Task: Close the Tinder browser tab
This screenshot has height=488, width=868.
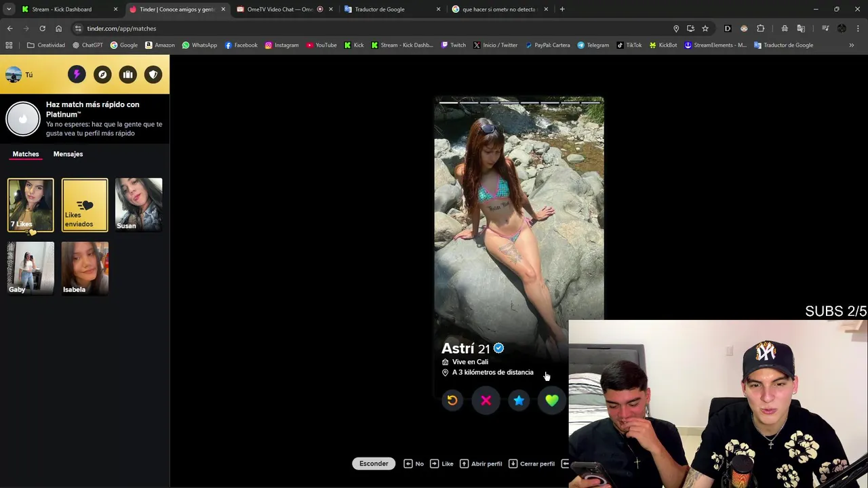Action: click(x=223, y=9)
